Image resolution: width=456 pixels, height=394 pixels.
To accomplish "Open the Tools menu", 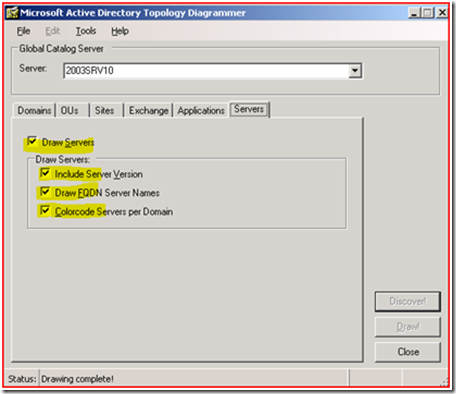I will [x=86, y=31].
